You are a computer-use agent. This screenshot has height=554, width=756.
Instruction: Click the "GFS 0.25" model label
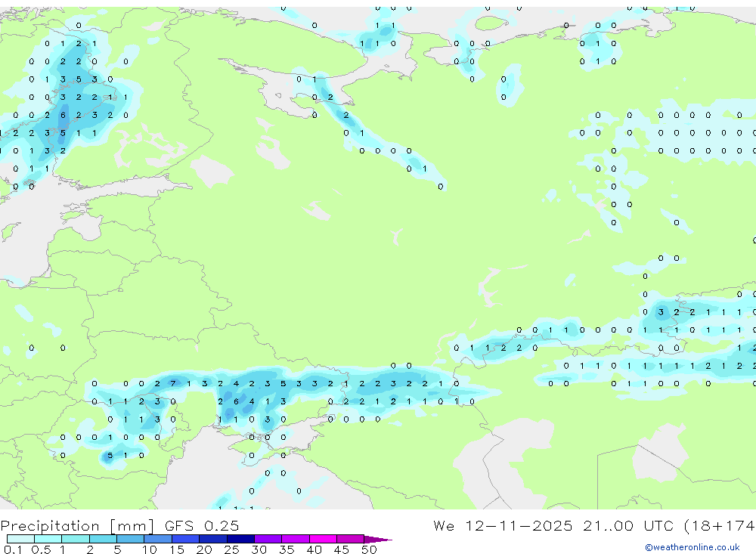[x=202, y=525]
